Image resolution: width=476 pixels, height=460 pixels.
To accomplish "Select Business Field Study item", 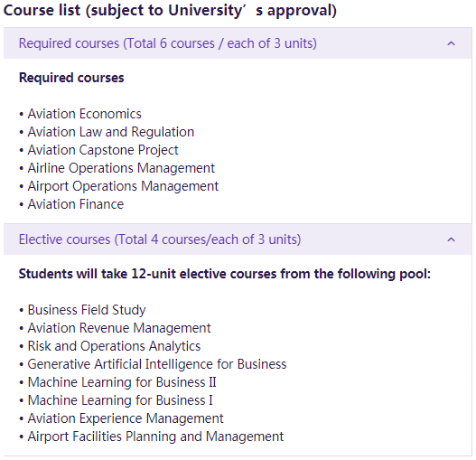I will click(x=87, y=310).
